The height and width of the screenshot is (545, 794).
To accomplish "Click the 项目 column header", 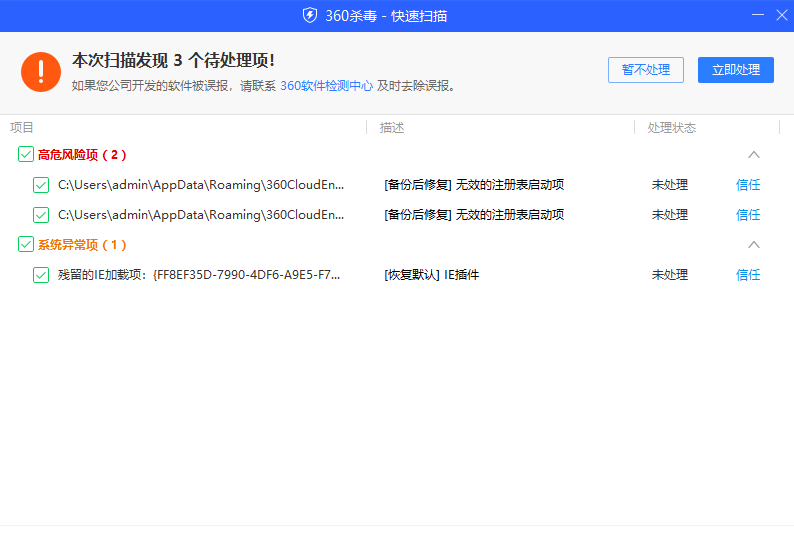I will click(22, 128).
